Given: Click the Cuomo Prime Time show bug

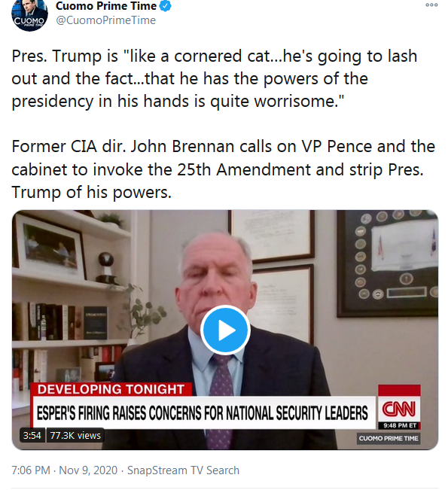Looking at the screenshot, I should 389,438.
